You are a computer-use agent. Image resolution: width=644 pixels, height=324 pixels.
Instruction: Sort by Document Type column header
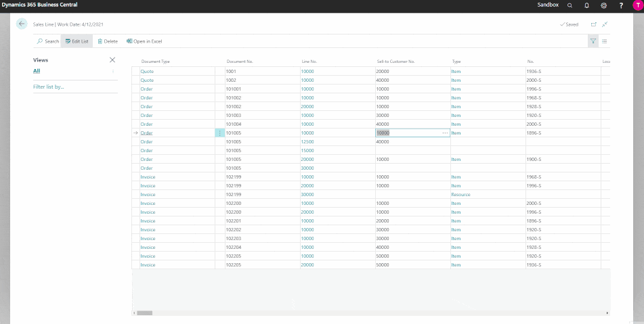point(156,62)
